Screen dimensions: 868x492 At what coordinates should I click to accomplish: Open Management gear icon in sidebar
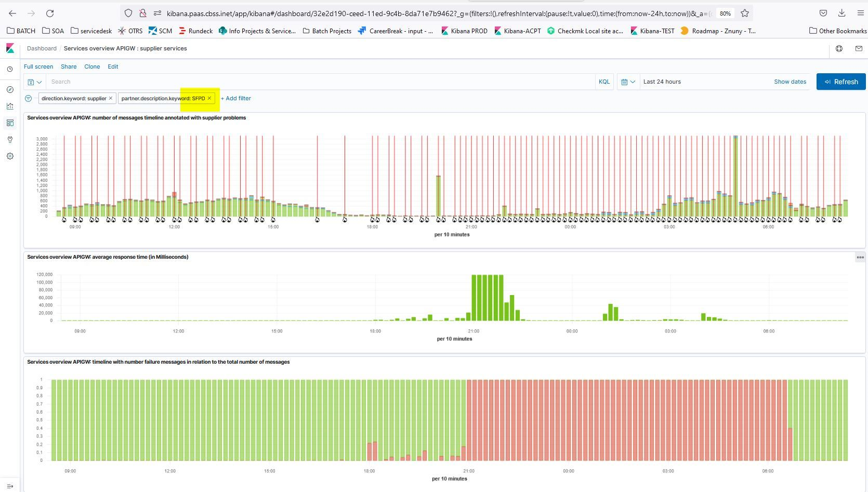[10, 156]
